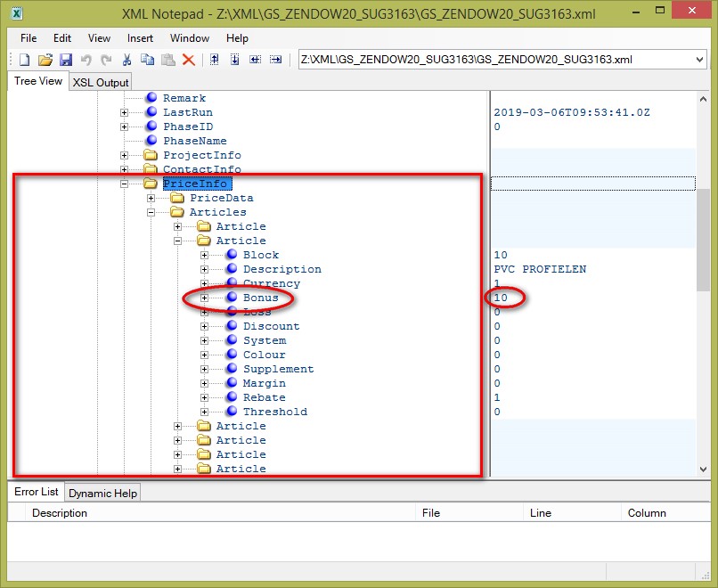Expand the Discount element node
Screen dimensions: 718x588
[x=204, y=326]
